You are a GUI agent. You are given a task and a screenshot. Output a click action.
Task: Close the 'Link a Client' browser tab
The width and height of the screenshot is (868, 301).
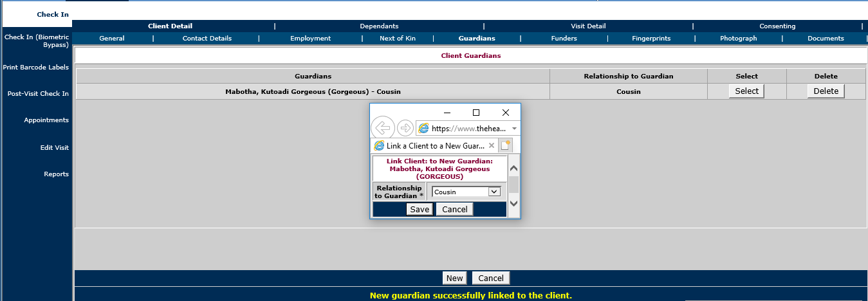click(x=492, y=146)
